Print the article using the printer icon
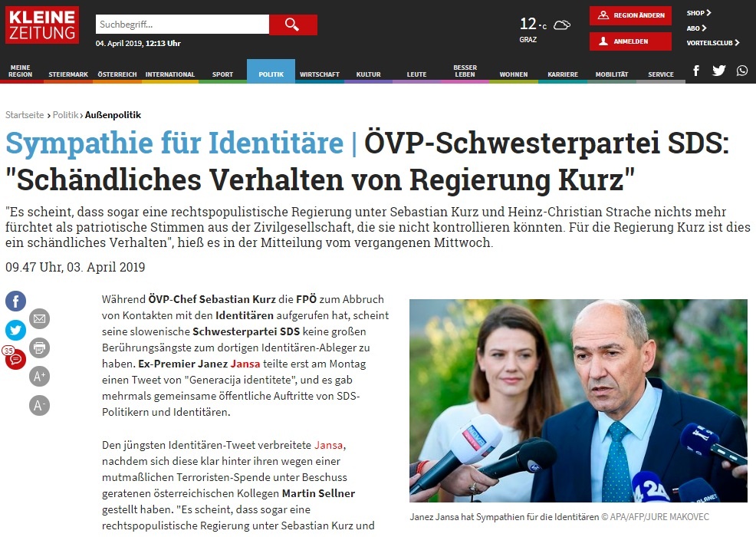Screen dimensions: 756x537 (x=40, y=348)
